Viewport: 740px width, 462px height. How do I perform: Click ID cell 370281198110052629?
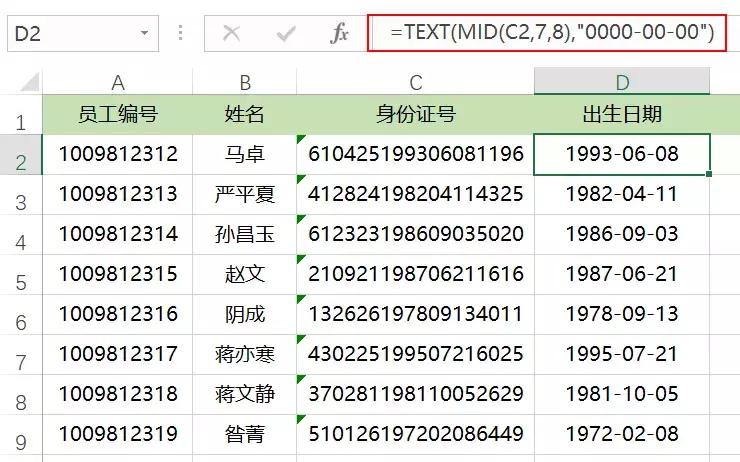click(415, 395)
